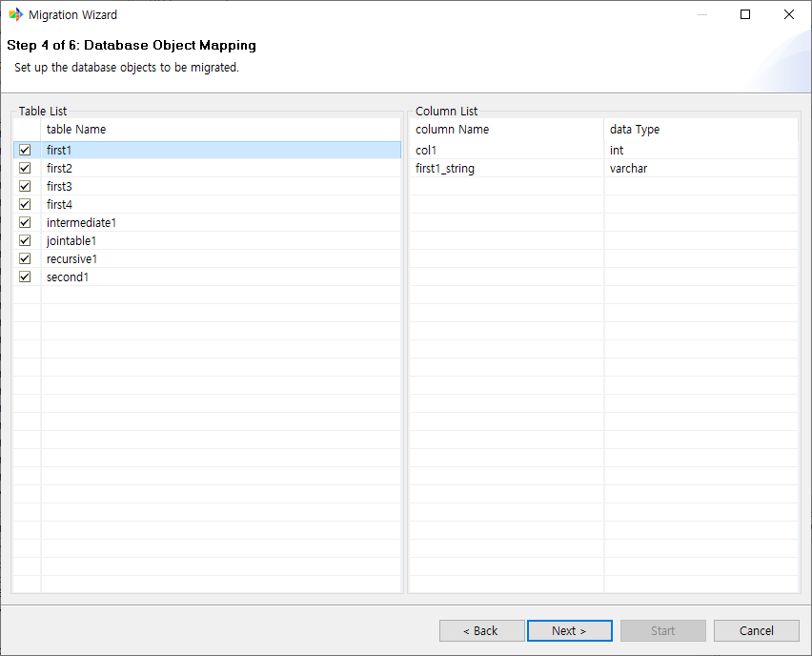Uncheck the first1 table checkbox
This screenshot has height=656, width=812.
click(x=25, y=150)
